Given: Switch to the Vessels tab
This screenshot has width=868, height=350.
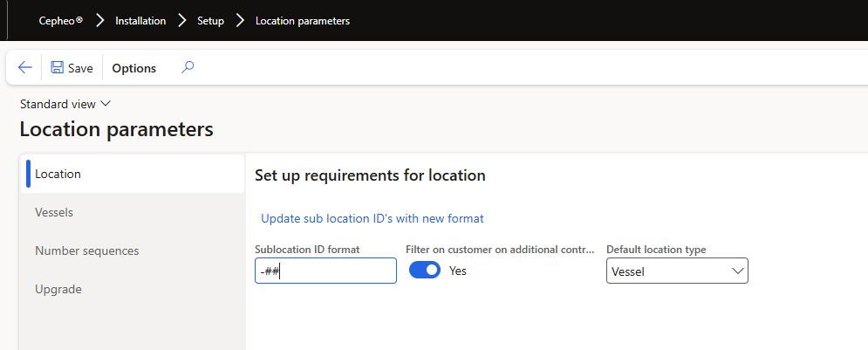Looking at the screenshot, I should 54,212.
